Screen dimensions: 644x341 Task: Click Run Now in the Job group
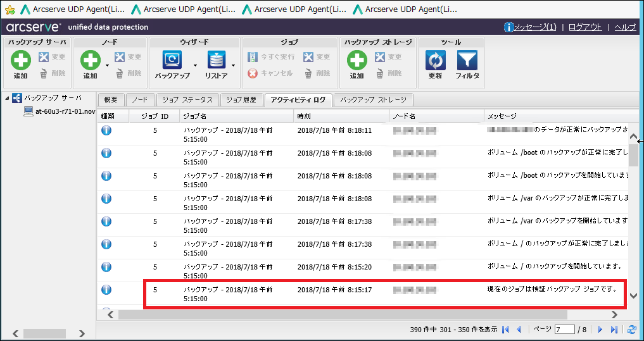271,57
